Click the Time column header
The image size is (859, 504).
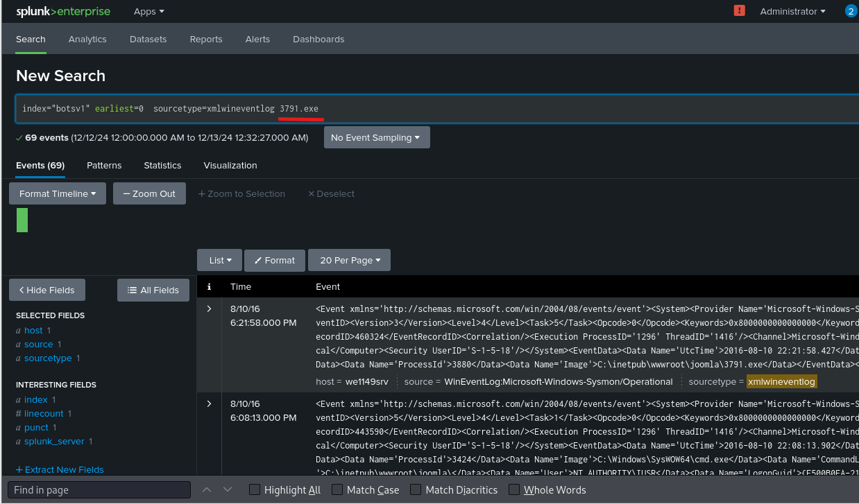click(241, 286)
